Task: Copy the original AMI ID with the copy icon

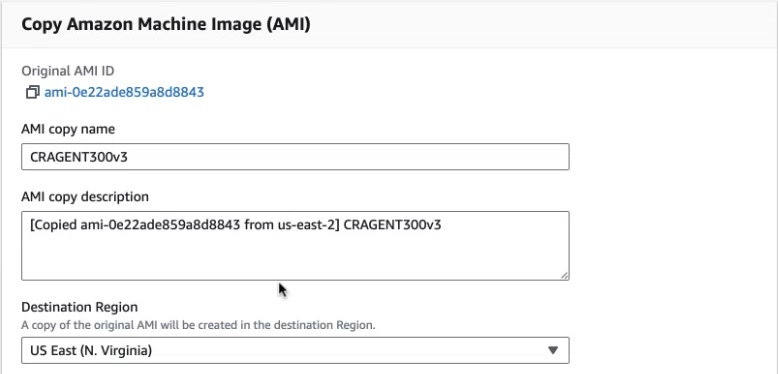Action: pos(32,92)
